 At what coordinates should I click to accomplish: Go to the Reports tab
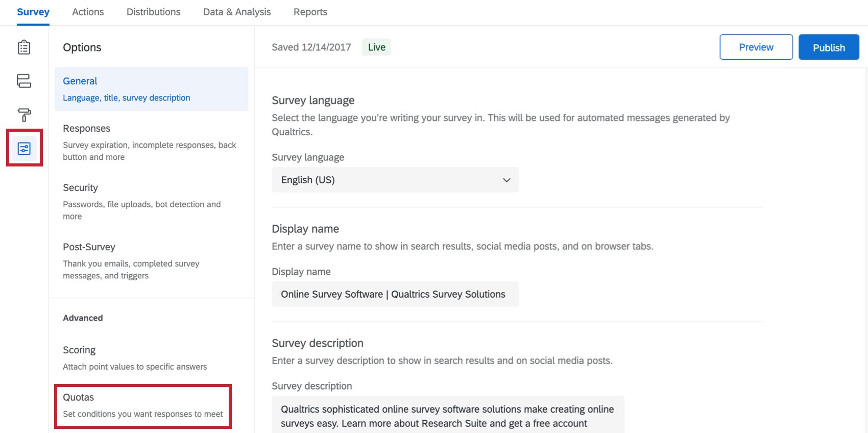click(310, 12)
